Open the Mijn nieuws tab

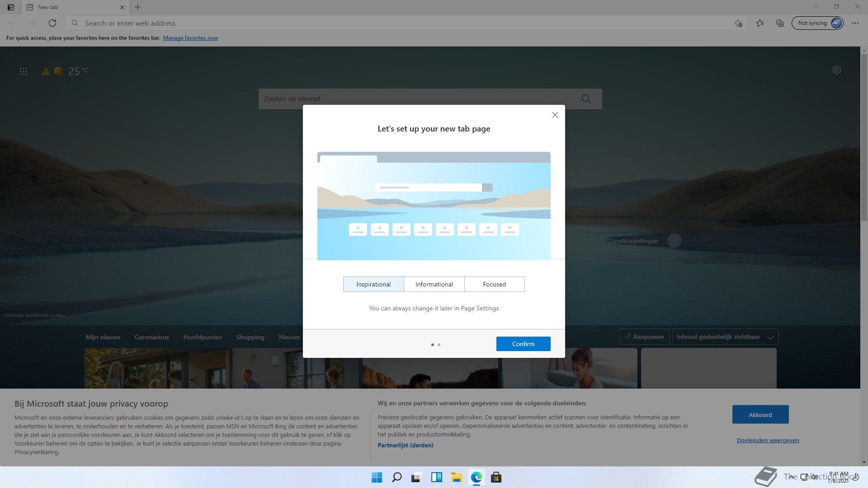coord(103,337)
